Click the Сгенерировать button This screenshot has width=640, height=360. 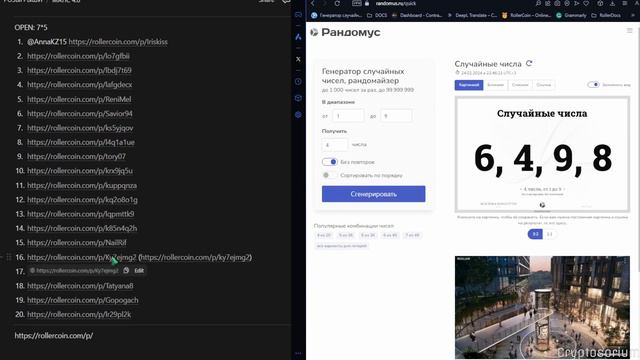point(373,194)
